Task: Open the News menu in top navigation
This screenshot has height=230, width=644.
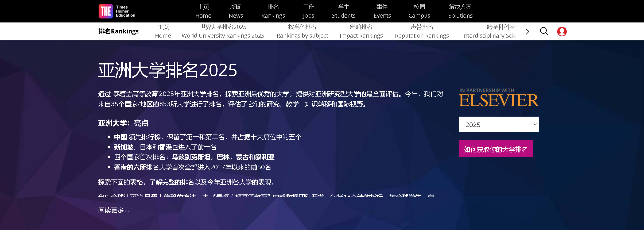Action: tap(236, 11)
